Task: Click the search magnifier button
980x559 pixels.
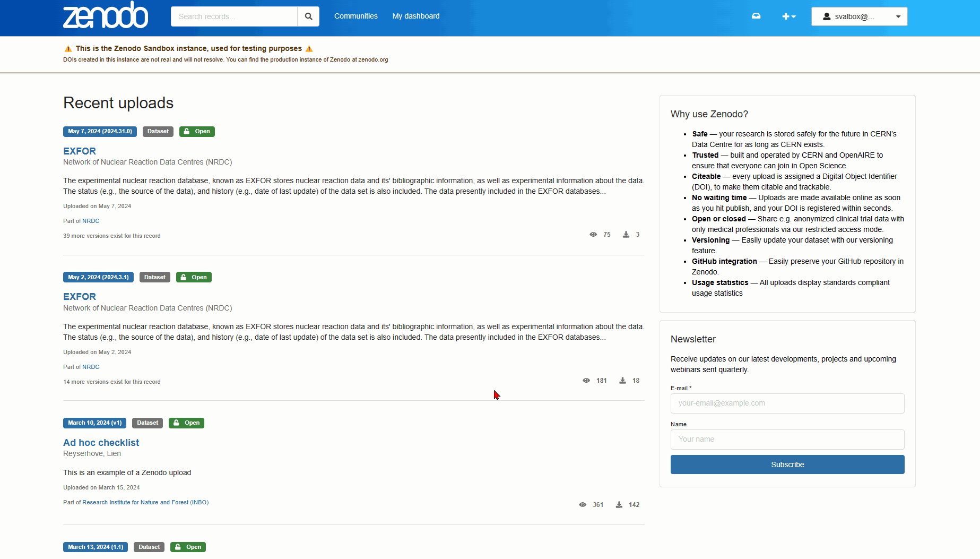Action: 308,16
